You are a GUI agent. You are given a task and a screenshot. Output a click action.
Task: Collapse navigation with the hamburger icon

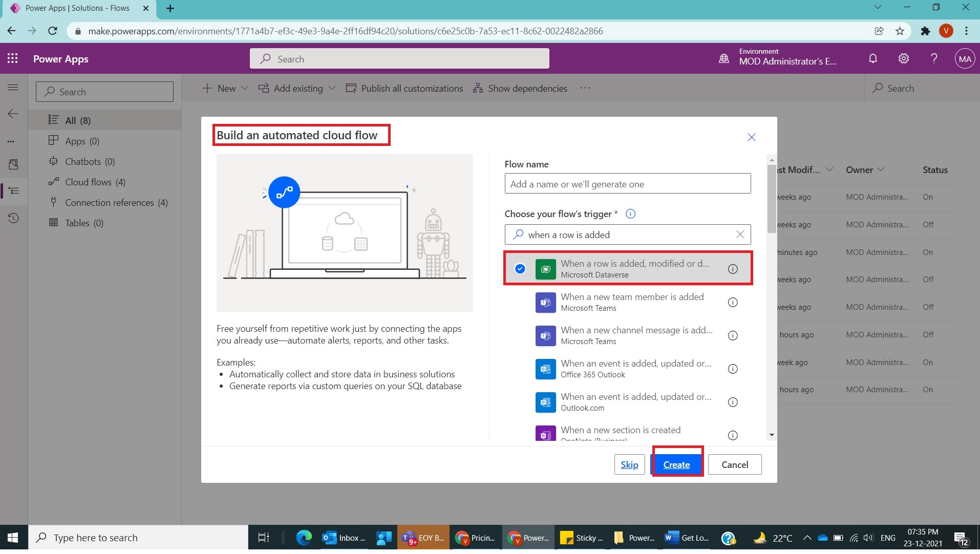coord(13,88)
